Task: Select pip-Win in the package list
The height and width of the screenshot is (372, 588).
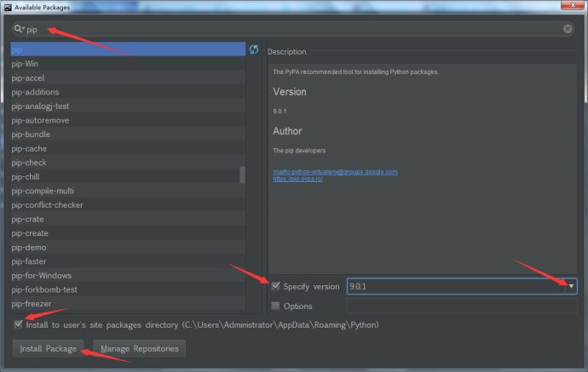Action: [128, 64]
